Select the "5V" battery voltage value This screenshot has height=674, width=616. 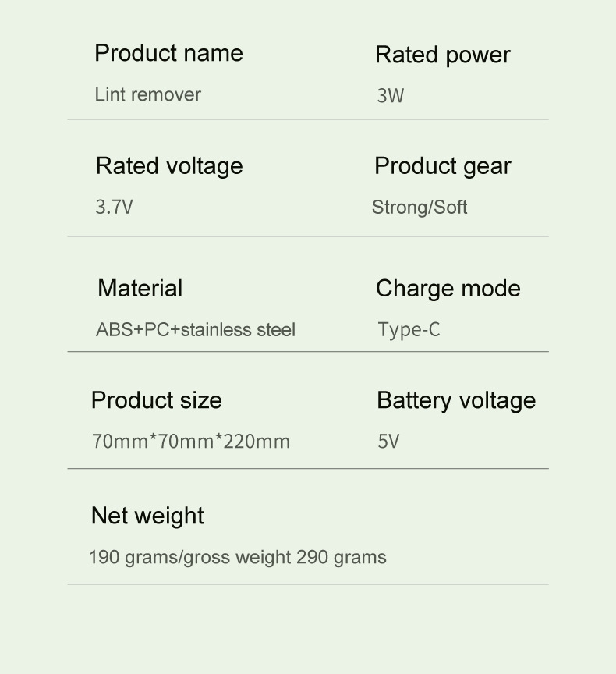pyautogui.click(x=388, y=442)
